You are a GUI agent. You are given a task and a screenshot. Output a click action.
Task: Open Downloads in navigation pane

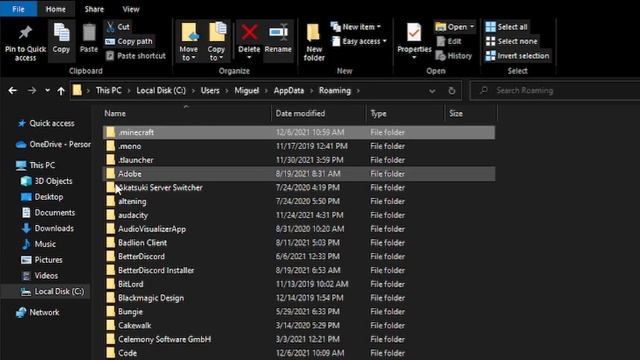[x=47, y=228]
